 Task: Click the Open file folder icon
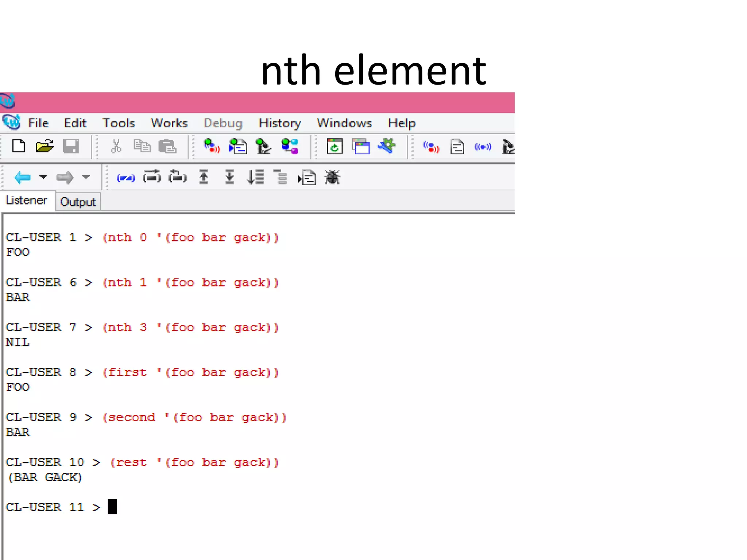pyautogui.click(x=44, y=147)
